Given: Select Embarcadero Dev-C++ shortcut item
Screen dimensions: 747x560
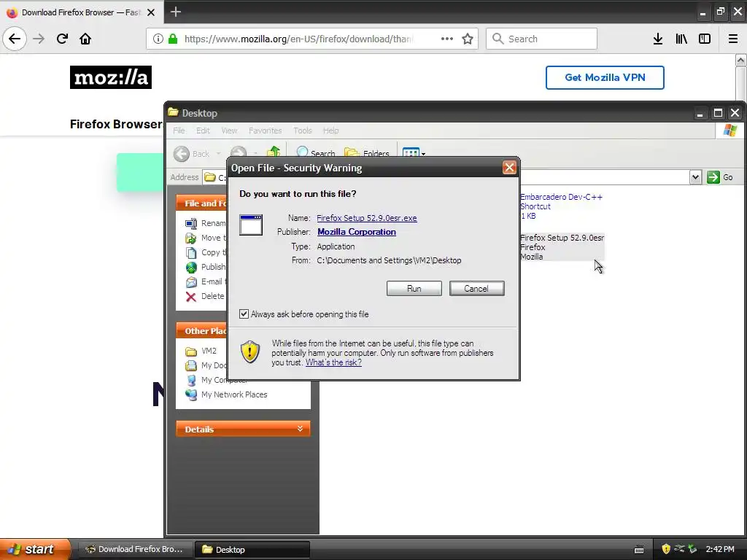Looking at the screenshot, I should coord(561,206).
